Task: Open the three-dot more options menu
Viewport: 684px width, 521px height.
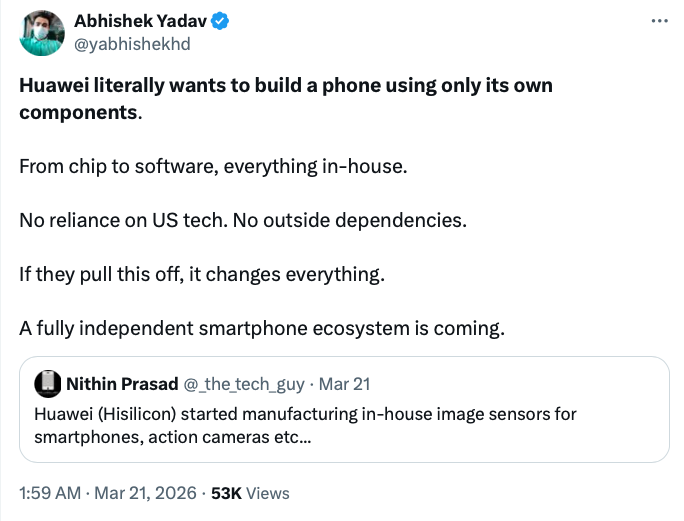Action: [658, 22]
